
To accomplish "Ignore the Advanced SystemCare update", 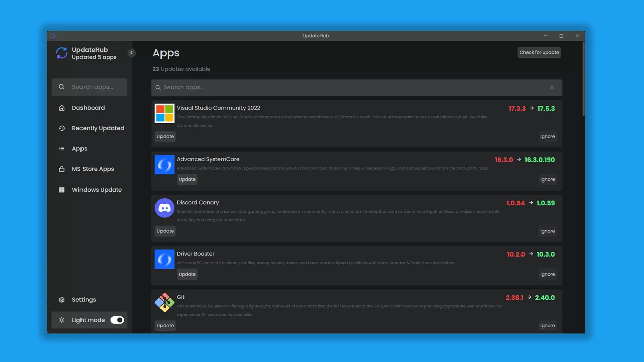I will pyautogui.click(x=547, y=179).
